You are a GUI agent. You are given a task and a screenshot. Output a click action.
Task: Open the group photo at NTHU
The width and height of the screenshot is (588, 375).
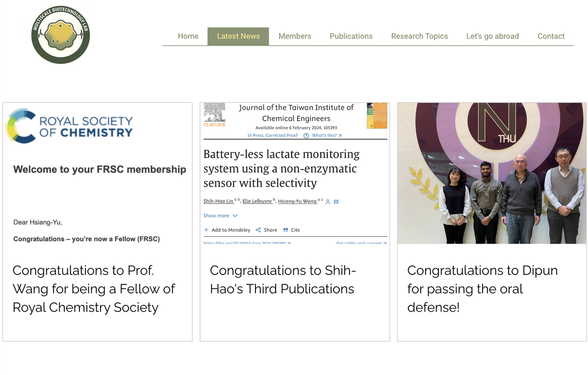pos(491,173)
